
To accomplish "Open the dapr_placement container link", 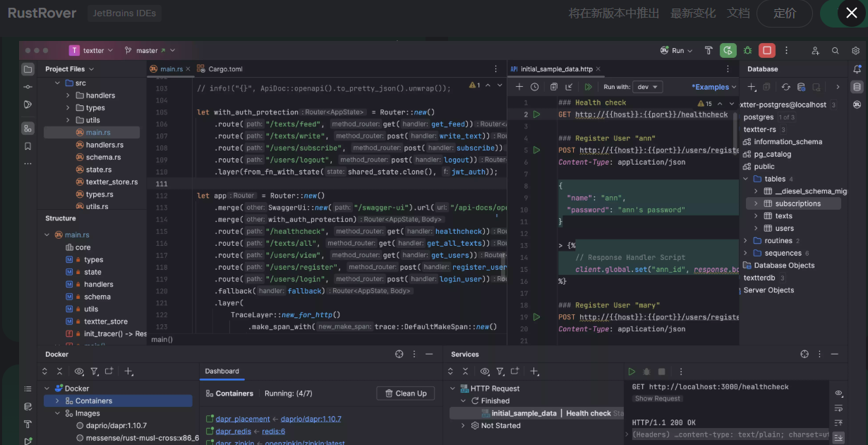I will (x=243, y=419).
